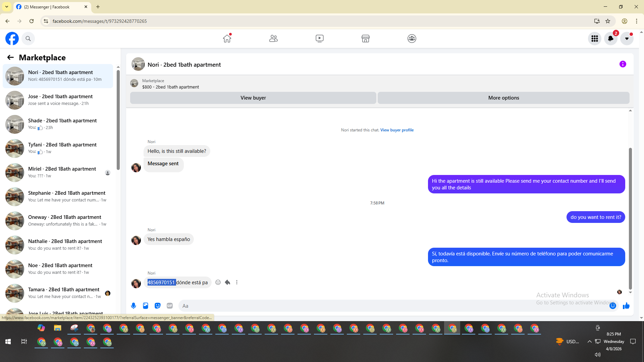Open conversation information panel icon
Image resolution: width=644 pixels, height=362 pixels.
623,64
